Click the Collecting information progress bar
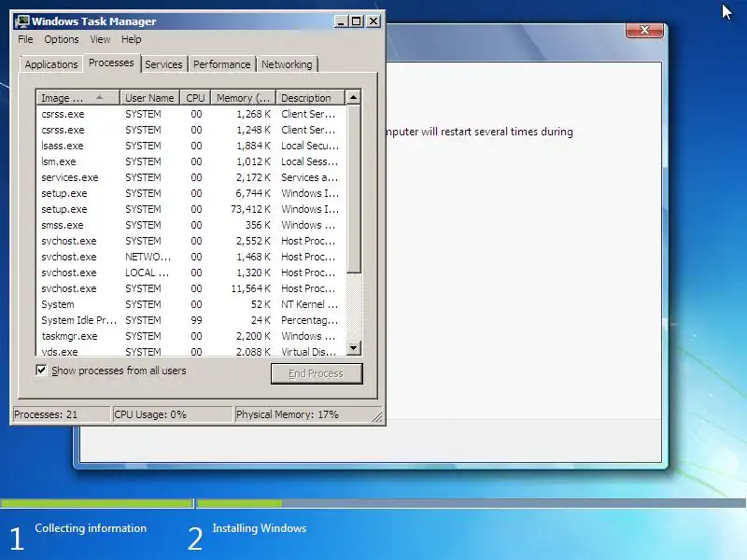The image size is (747, 560). point(96,503)
